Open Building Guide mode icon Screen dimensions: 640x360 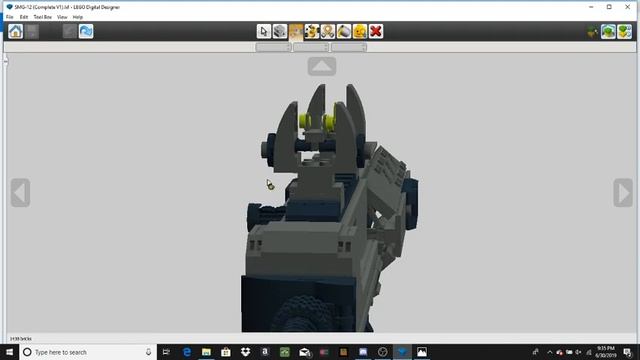tap(624, 31)
